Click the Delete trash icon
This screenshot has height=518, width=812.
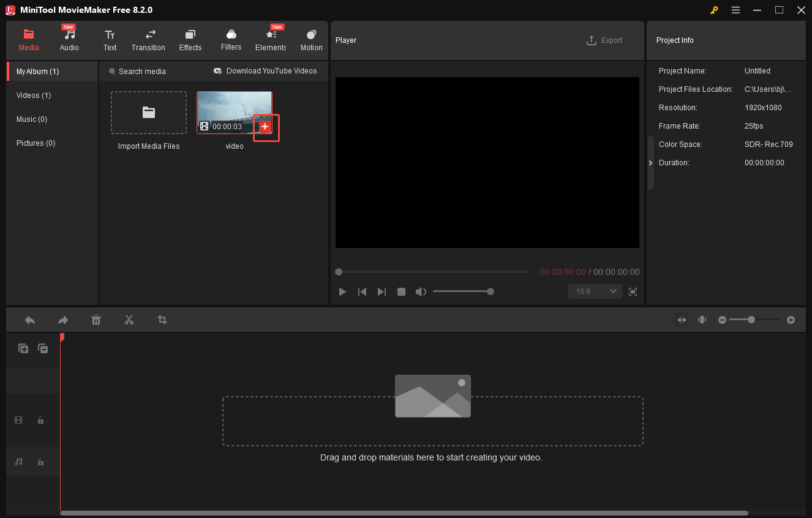96,320
